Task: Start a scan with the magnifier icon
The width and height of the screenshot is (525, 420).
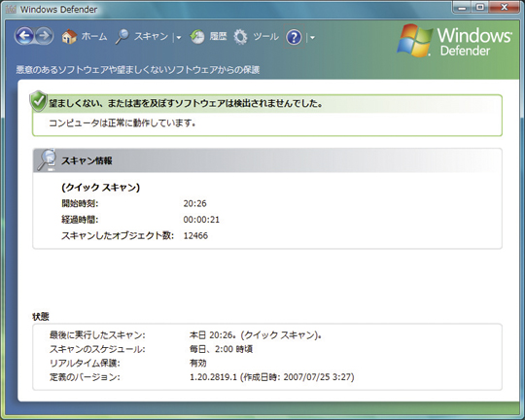Action: [x=122, y=36]
